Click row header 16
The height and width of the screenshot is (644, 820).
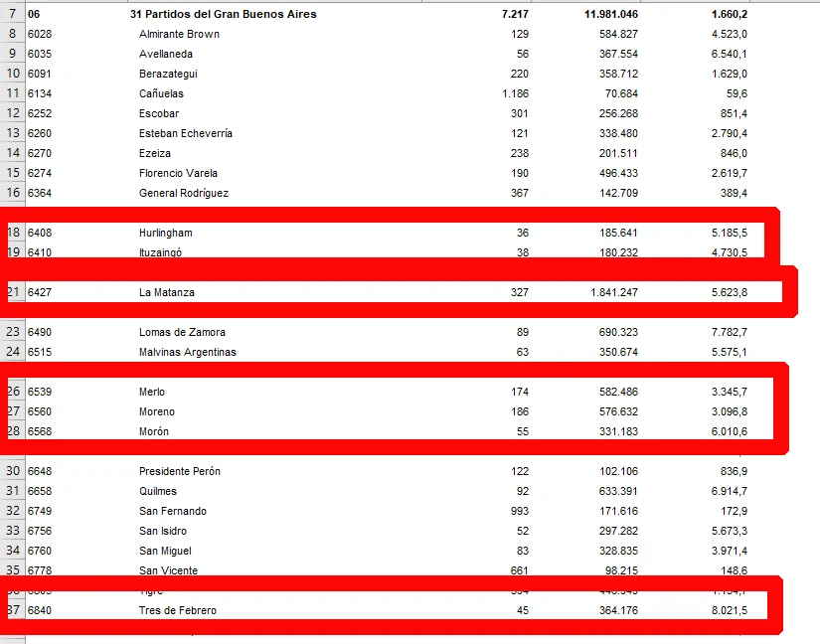pyautogui.click(x=13, y=193)
